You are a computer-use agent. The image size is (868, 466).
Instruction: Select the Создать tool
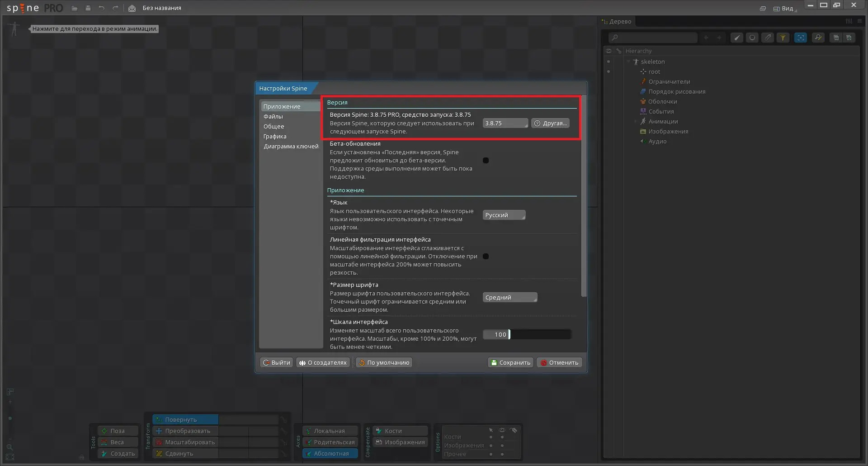118,453
